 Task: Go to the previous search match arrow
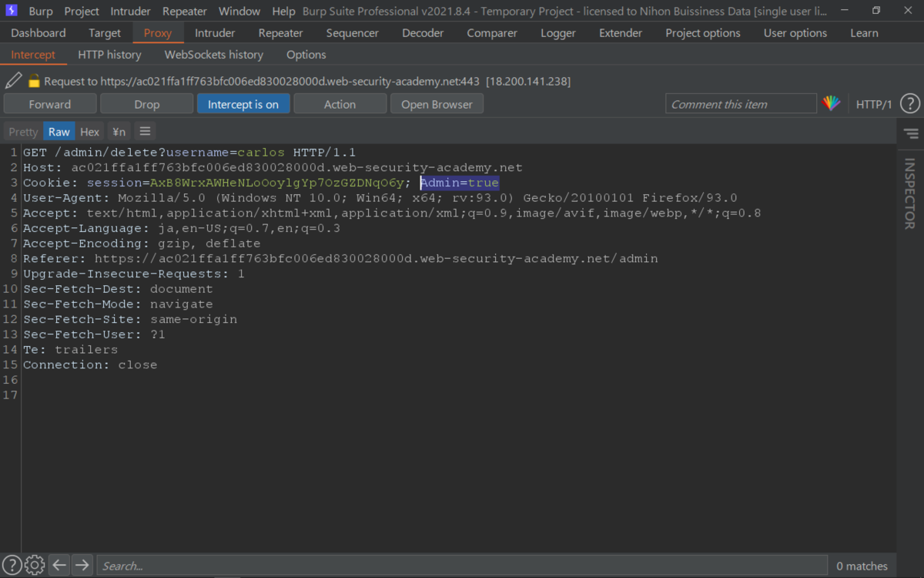coord(59,565)
